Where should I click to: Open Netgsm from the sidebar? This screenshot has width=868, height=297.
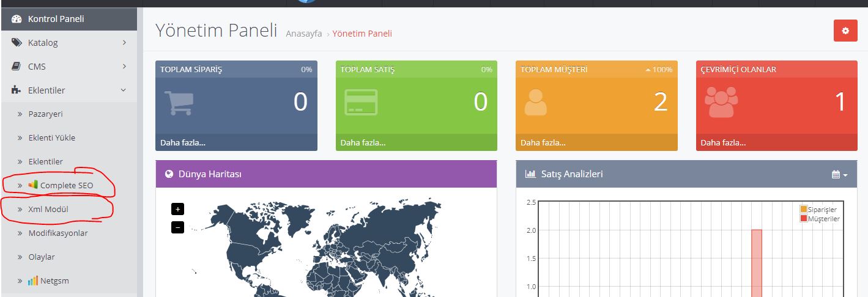(54, 281)
